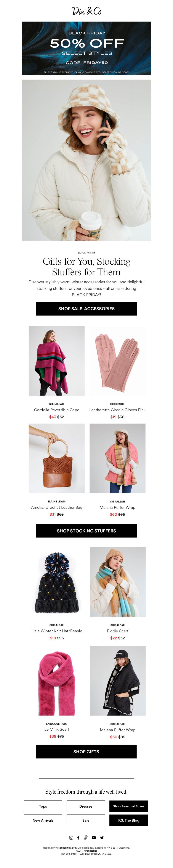The image size is (173, 868).
Task: Open the TikTok social icon
Action: pyautogui.click(x=85, y=837)
